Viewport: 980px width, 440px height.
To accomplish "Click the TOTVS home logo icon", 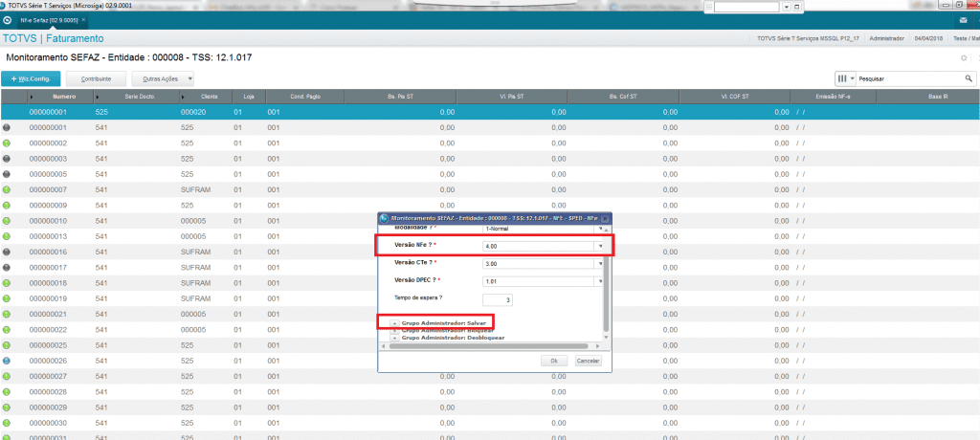I will click(9, 19).
